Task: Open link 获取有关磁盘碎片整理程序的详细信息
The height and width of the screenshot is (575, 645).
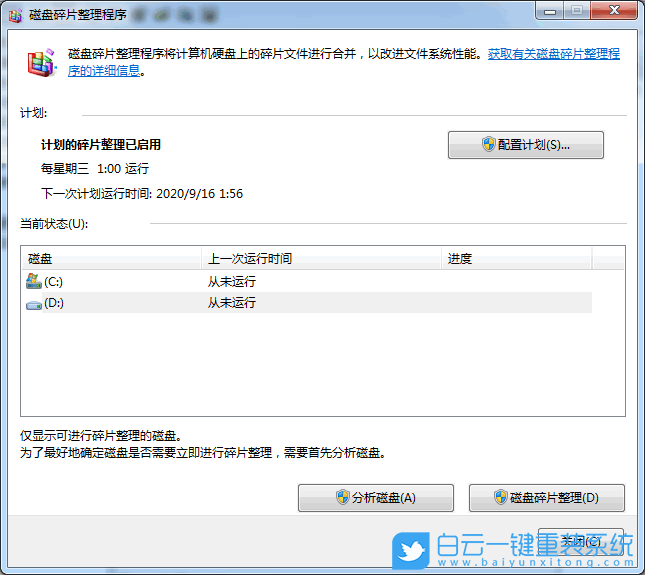Action: click(554, 54)
